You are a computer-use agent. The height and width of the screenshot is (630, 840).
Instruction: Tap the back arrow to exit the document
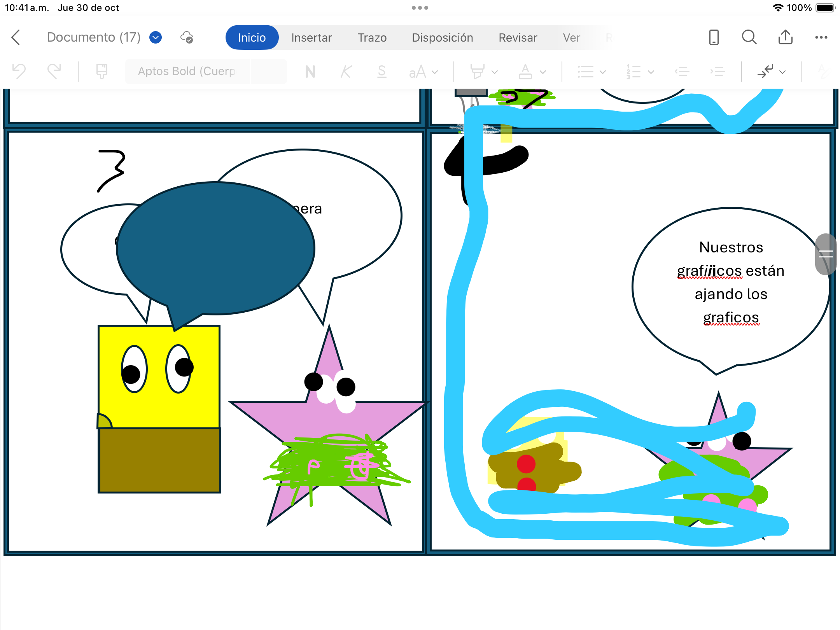pos(16,38)
